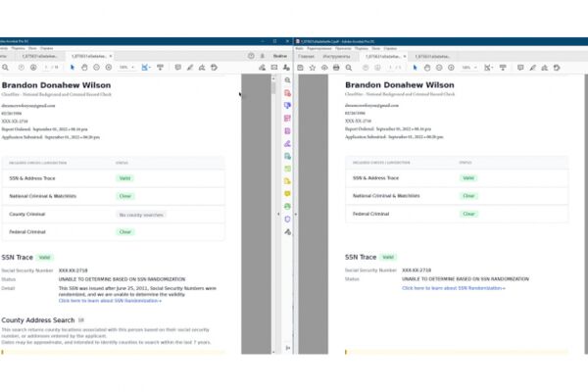588x392 pixels.
Task: Open the red Create PDF tool in side pane
Action: pyautogui.click(x=287, y=93)
